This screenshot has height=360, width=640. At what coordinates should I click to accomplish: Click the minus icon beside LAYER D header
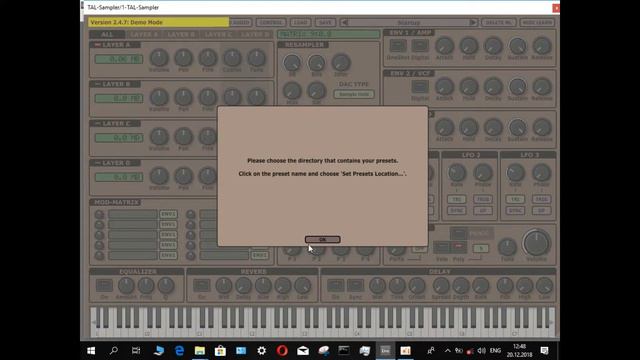point(97,163)
